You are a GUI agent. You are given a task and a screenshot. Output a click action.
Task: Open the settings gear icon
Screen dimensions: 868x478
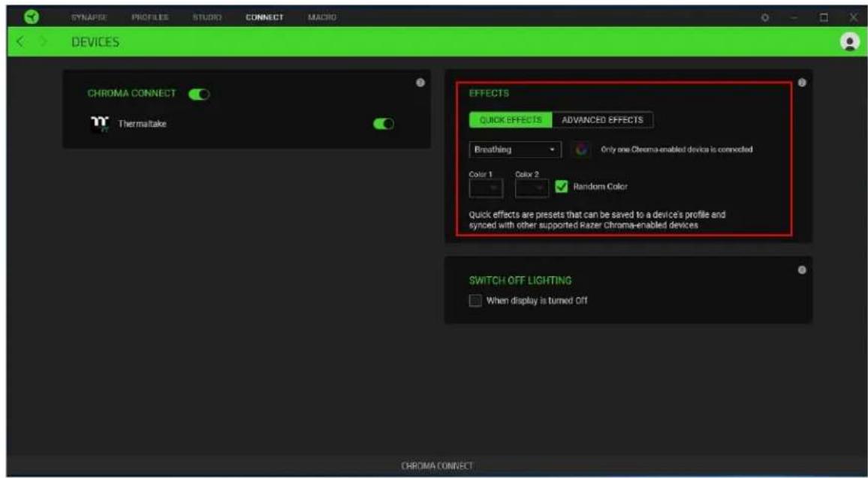click(766, 18)
